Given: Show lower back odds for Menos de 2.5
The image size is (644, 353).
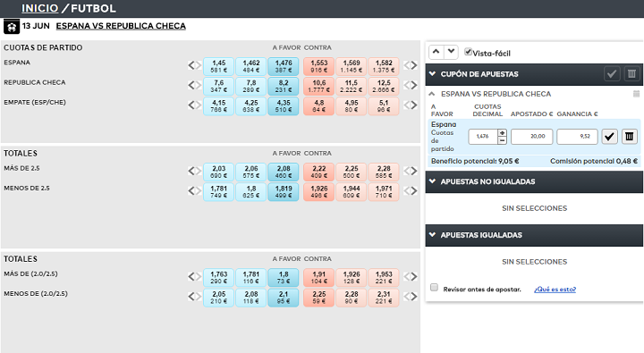Looking at the screenshot, I should (191, 191).
